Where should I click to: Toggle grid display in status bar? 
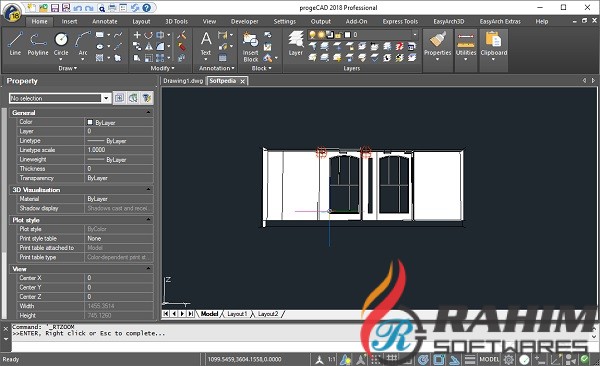click(x=392, y=359)
